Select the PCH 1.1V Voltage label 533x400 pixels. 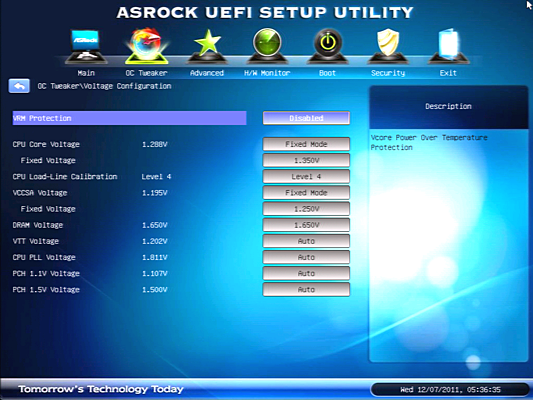click(x=46, y=274)
